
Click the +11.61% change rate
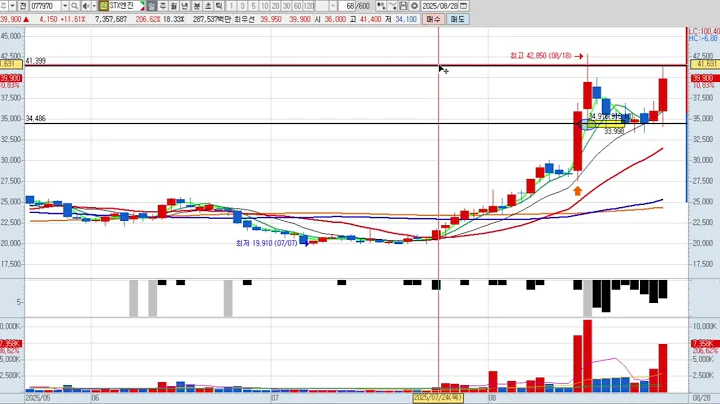74,19
